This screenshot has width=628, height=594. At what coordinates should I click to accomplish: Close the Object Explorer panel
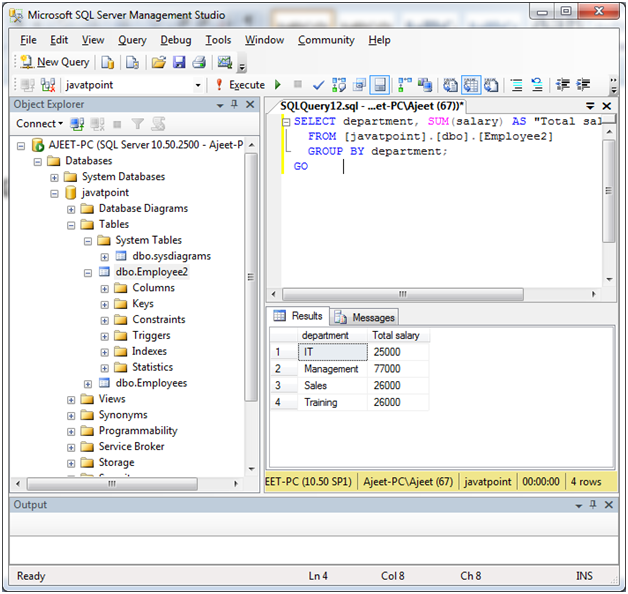[250, 105]
